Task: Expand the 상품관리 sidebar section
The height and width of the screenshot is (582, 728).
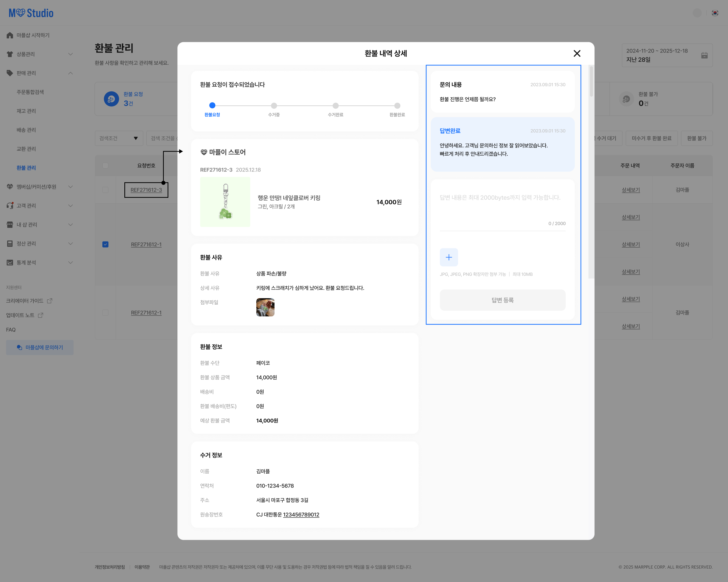Action: (70, 54)
